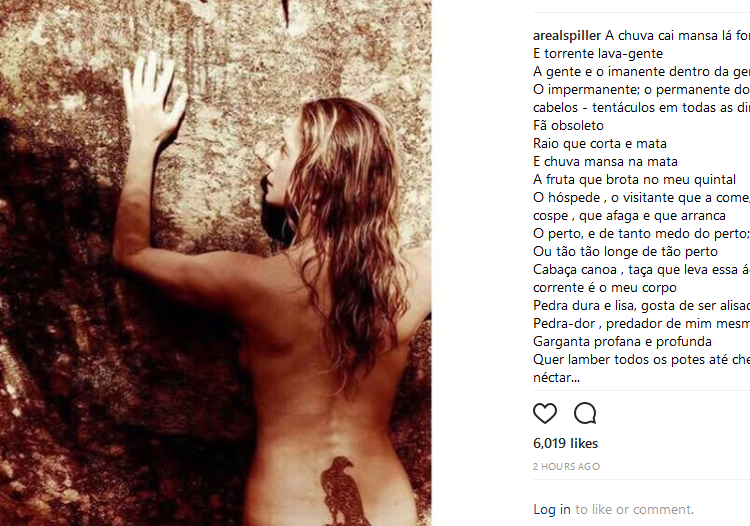Open the post permalink via 2 HOURS AGO

click(566, 466)
